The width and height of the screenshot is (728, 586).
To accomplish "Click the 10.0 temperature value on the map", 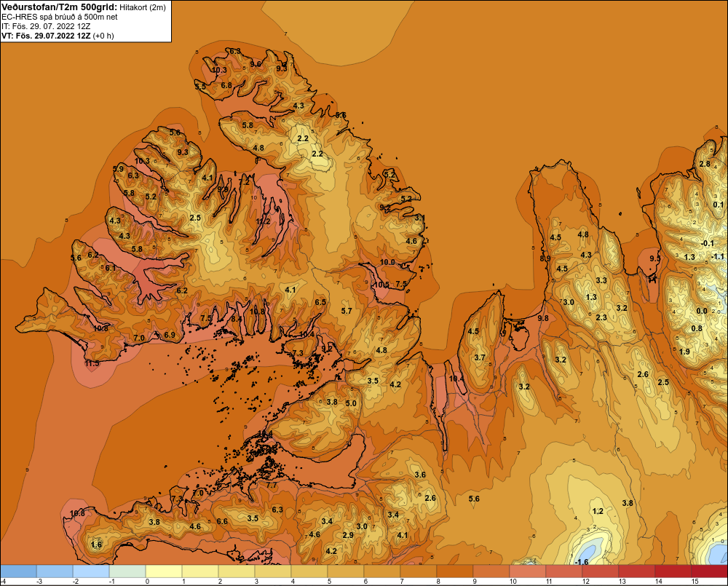I will 387,262.
